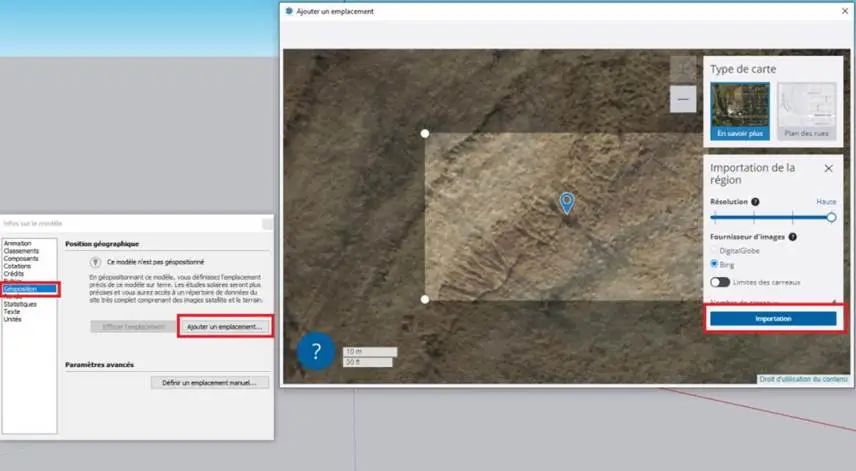This screenshot has height=471, width=856.
Task: Select the Bing image provider
Action: point(714,264)
